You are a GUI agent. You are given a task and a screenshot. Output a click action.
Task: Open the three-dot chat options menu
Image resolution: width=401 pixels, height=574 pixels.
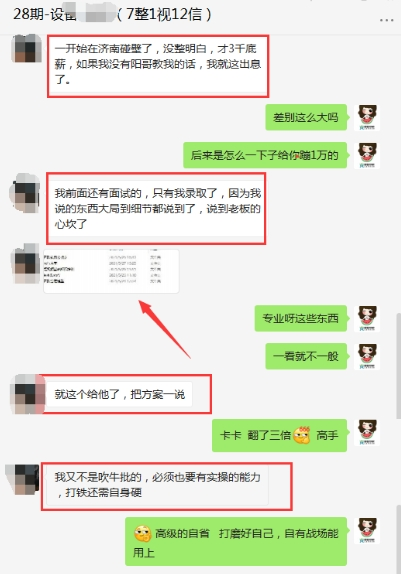point(386,20)
